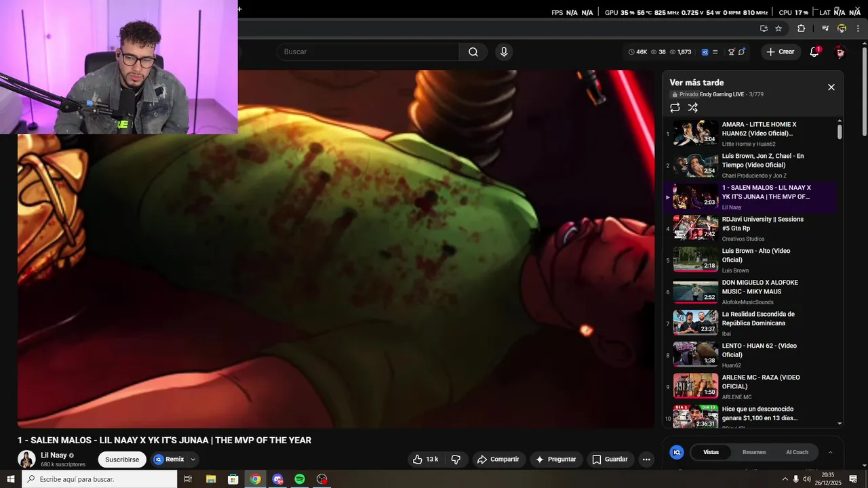Open the YouTube account avatar menu
Viewport: 868px width, 488px height.
coord(840,52)
